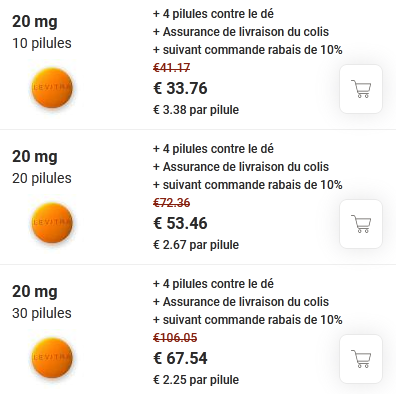Click '€ 3.38 par pilule' text
Screen dimensions: 396x394
[x=196, y=110]
